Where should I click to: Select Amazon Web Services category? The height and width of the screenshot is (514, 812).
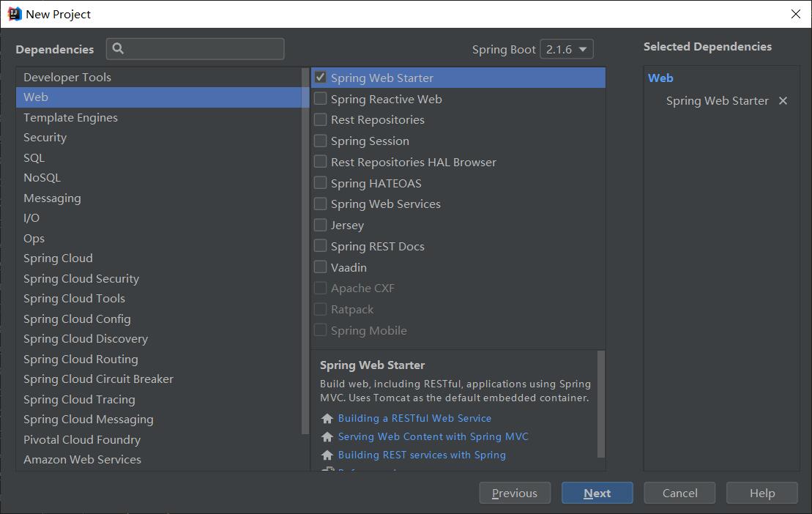tap(158, 460)
